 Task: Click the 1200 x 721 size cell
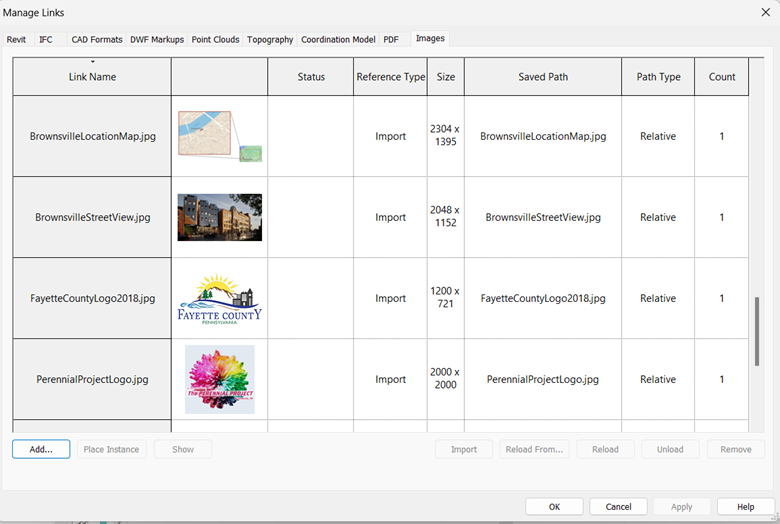click(446, 298)
